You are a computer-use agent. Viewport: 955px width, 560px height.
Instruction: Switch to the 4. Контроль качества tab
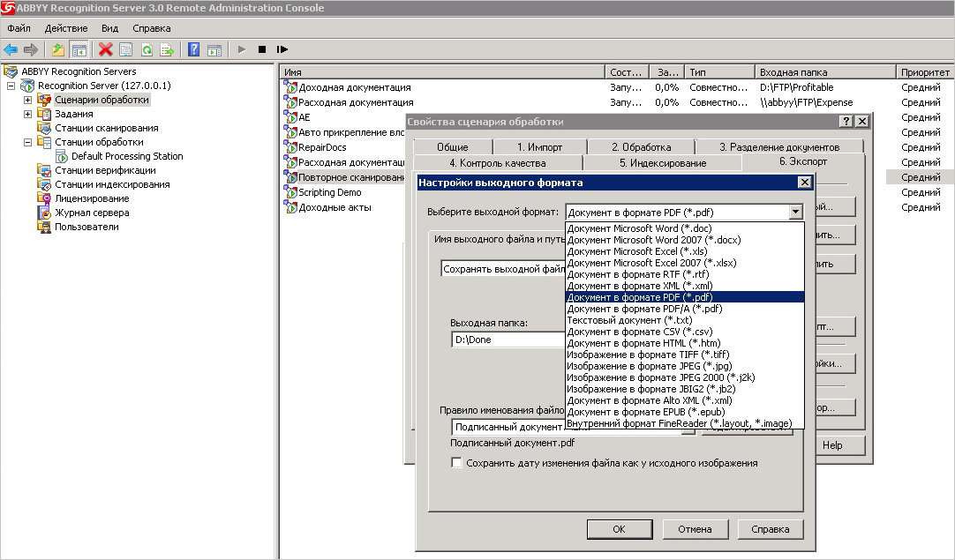[498, 162]
